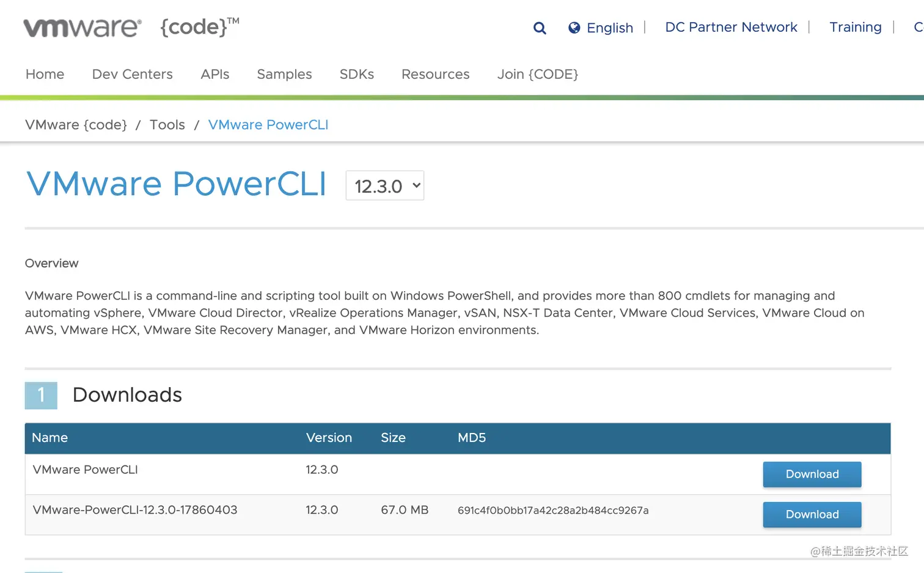
Task: Select the APIs navigation item
Action: pos(215,74)
